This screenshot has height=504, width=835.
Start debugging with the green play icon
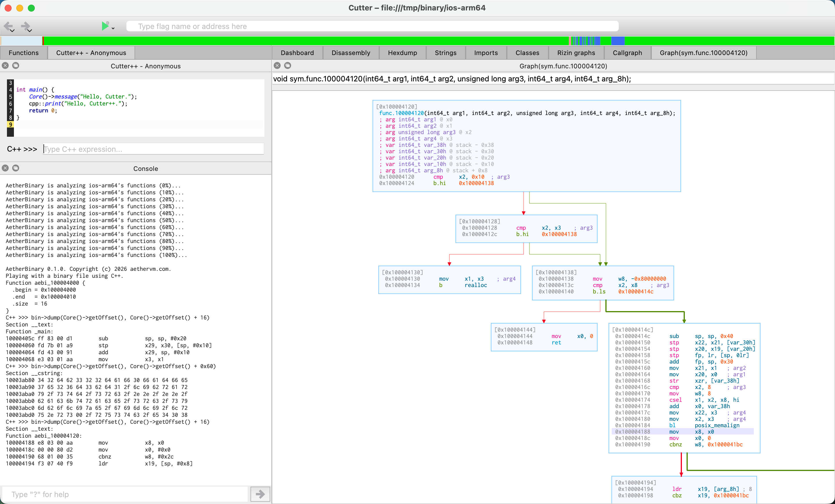coord(105,26)
